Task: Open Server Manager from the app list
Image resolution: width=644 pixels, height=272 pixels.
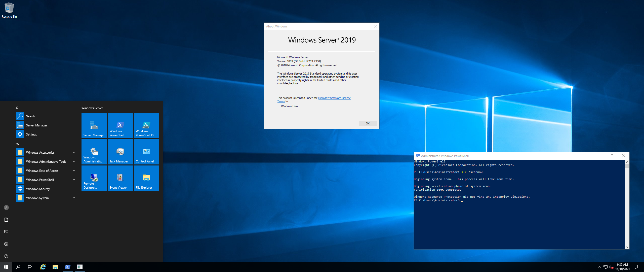Action: pos(46,125)
